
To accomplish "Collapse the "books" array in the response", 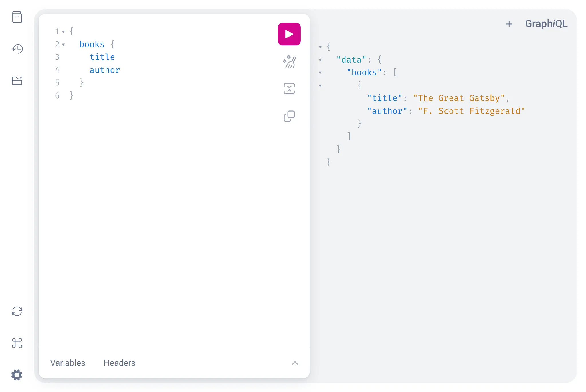I will coord(320,73).
